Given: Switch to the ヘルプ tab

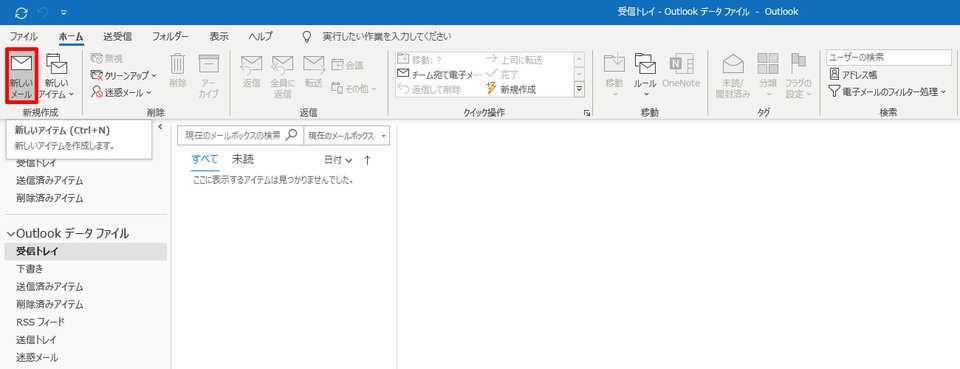Looking at the screenshot, I should pyautogui.click(x=260, y=36).
